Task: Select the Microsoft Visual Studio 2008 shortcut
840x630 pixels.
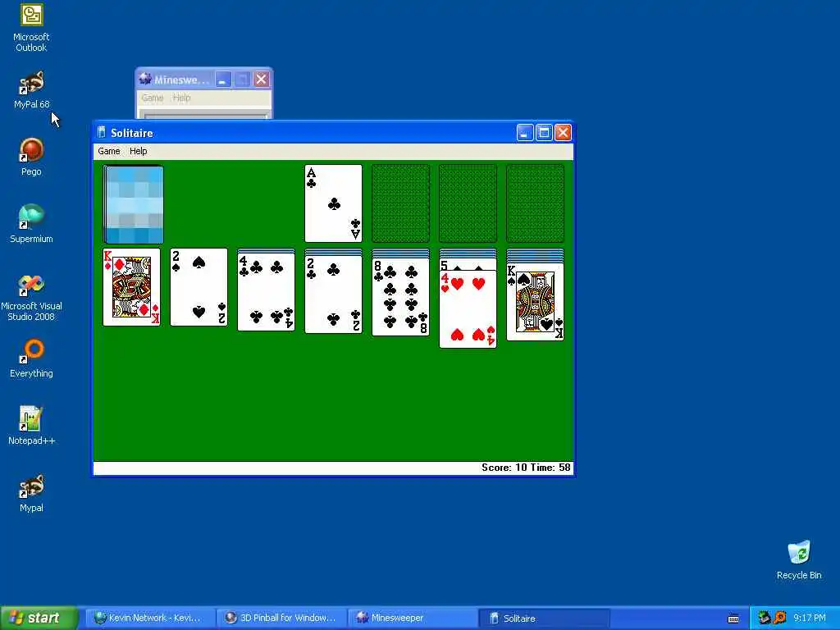Action: 31,298
